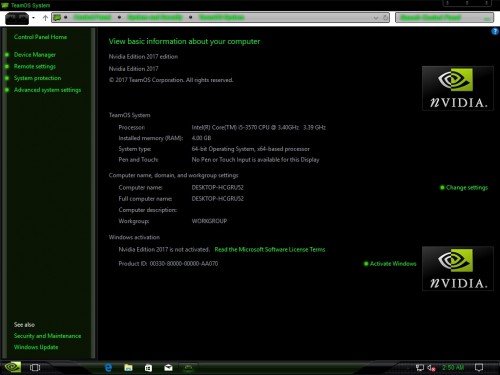The width and height of the screenshot is (500, 375).
Task: Select processor text Intel Core i5-3570
Action: coord(259,127)
